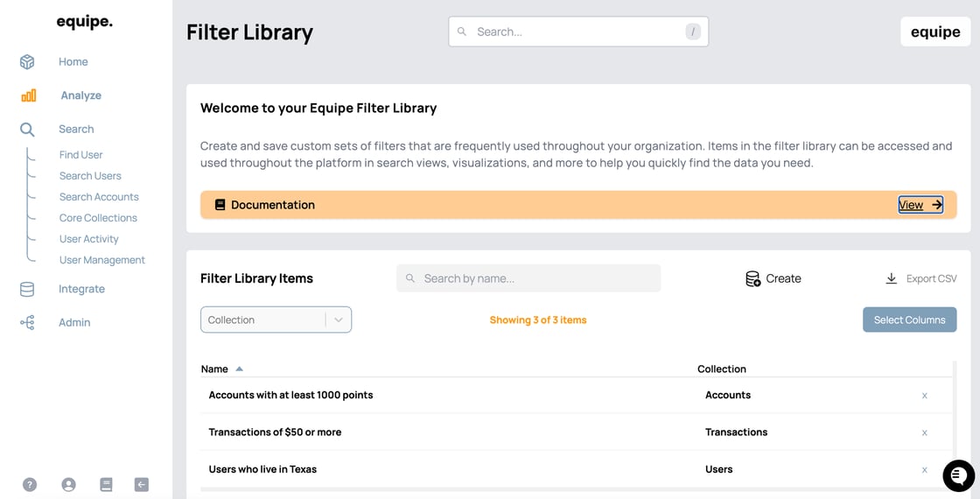Click the arrow next to View
This screenshot has width=980, height=499.
936,205
